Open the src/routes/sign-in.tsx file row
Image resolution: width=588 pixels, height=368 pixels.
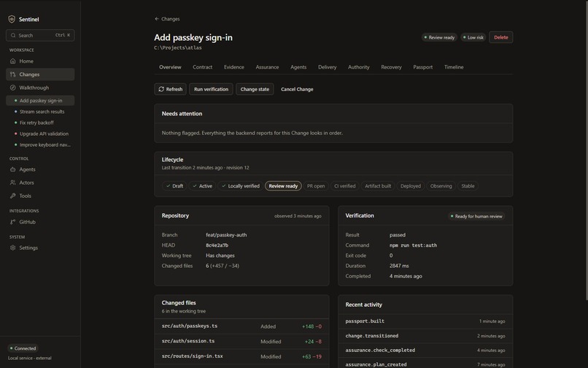(x=241, y=356)
